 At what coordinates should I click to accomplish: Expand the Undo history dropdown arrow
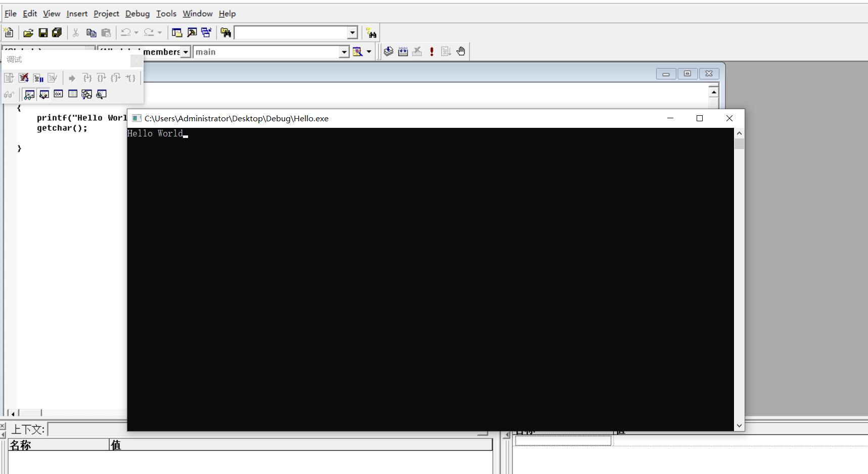(135, 32)
